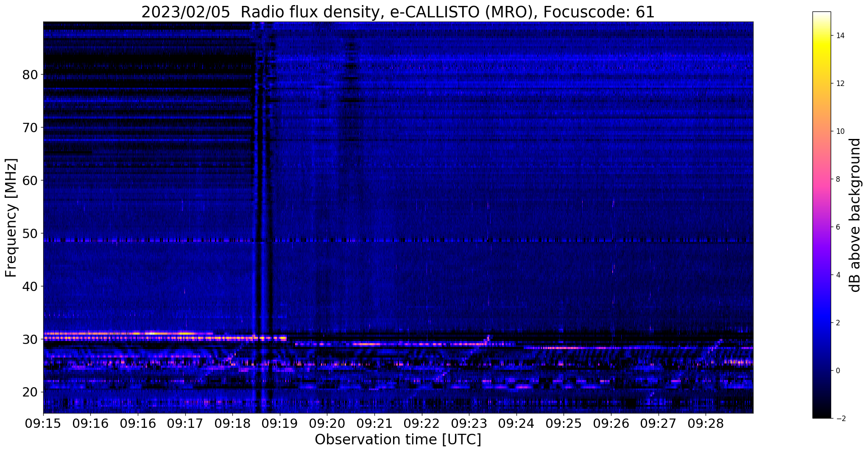Click the time tick label 09:28
This screenshot has width=868, height=452.
pos(706,424)
